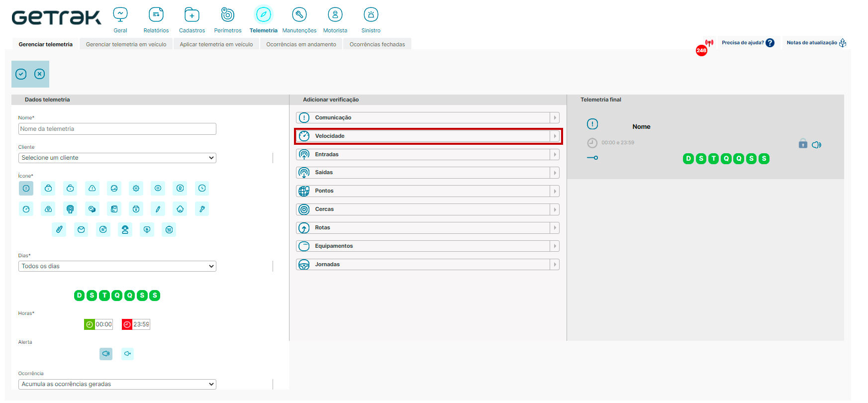Open the Telemetria menu

pos(264,20)
